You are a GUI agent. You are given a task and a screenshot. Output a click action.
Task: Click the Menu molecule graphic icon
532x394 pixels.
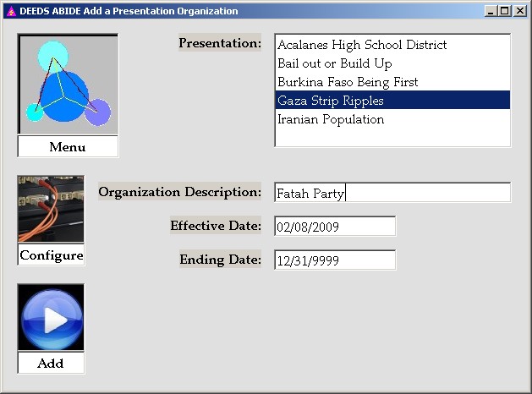[68, 85]
